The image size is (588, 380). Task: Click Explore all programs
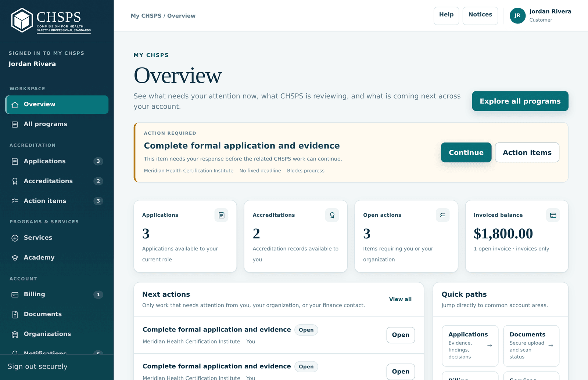520,101
